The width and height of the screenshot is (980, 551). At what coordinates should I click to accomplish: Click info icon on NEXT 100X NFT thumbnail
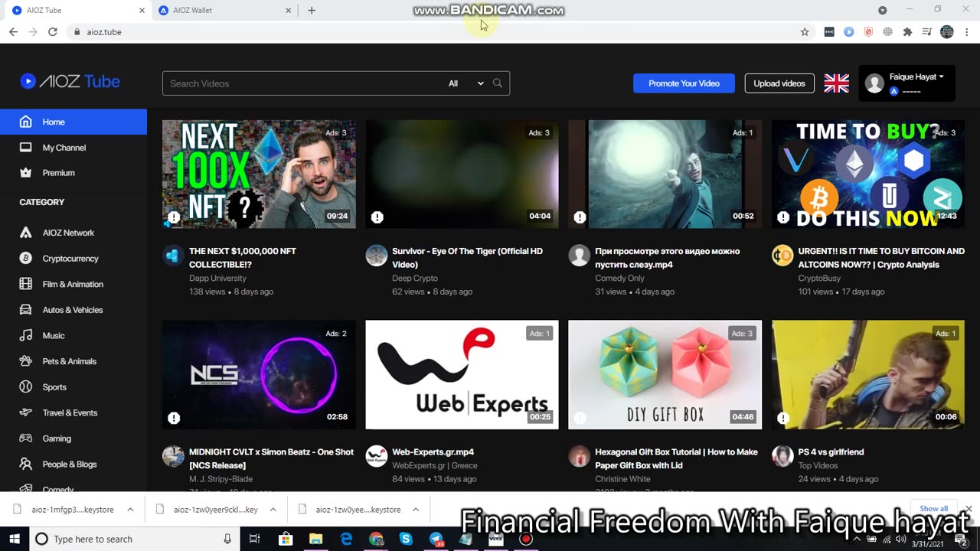[x=174, y=217]
